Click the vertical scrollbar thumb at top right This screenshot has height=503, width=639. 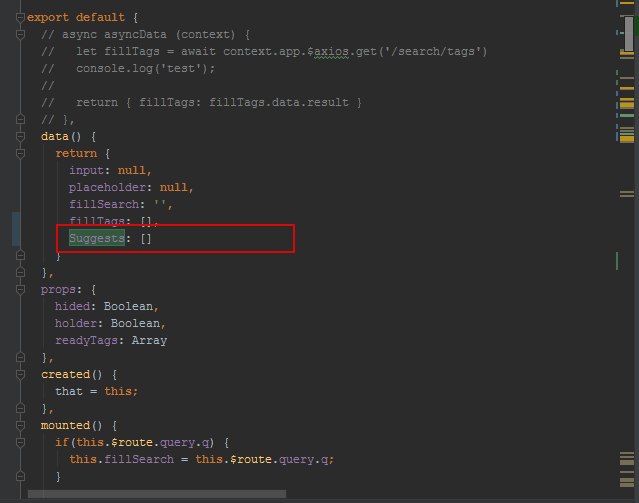629,33
